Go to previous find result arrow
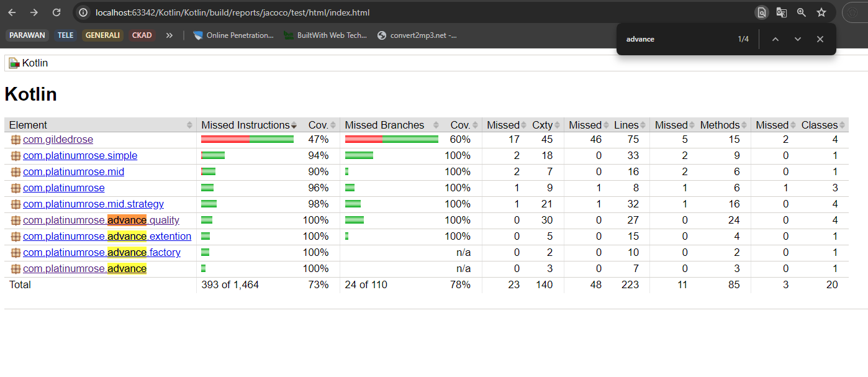 tap(775, 39)
